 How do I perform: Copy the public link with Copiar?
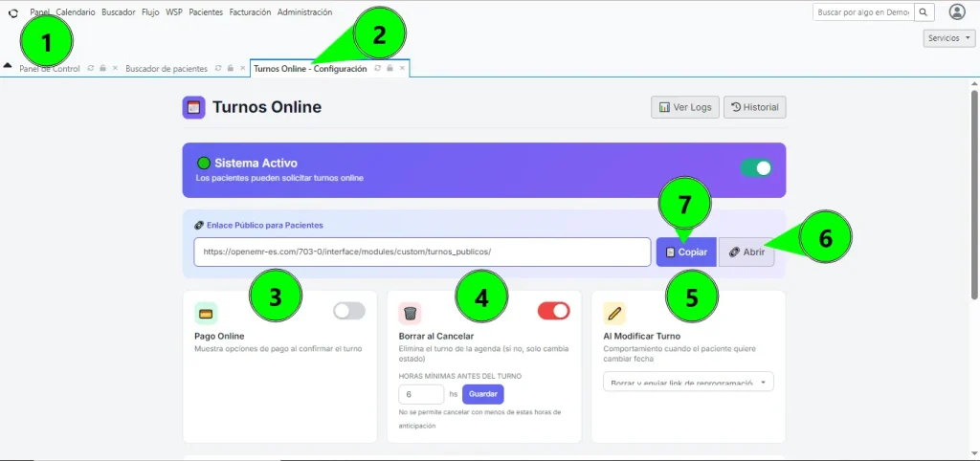[x=686, y=252]
